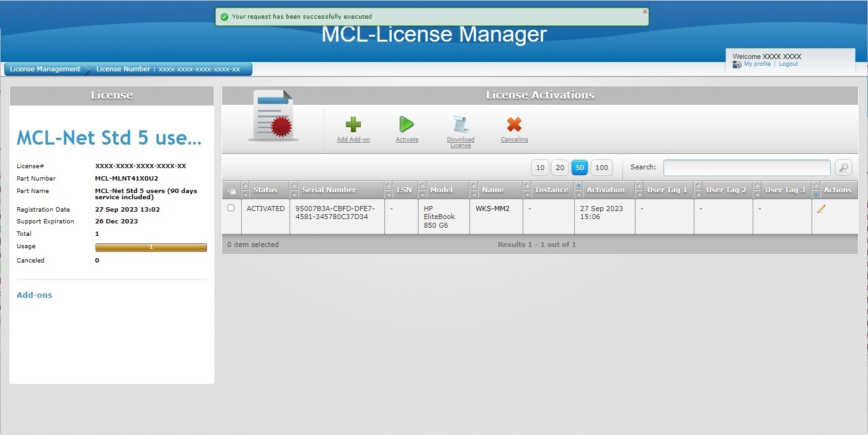Click the Logout link
Viewport: 868px width, 435px height.
pyautogui.click(x=789, y=64)
